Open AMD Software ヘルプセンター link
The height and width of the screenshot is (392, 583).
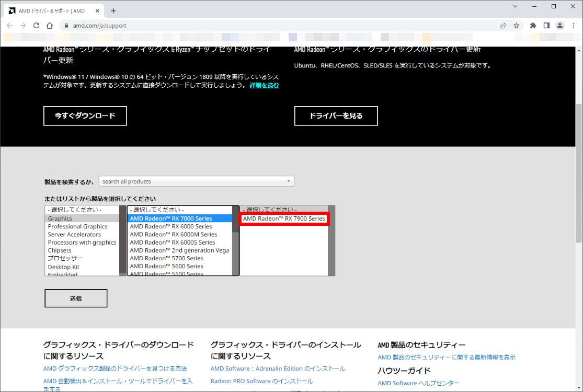(x=418, y=383)
